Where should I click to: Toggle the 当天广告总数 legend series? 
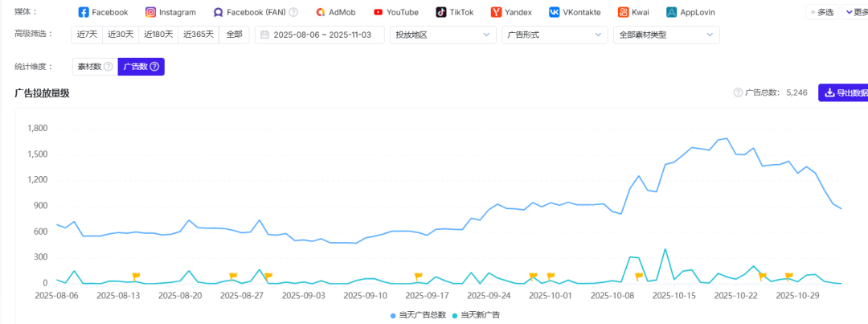coord(418,315)
